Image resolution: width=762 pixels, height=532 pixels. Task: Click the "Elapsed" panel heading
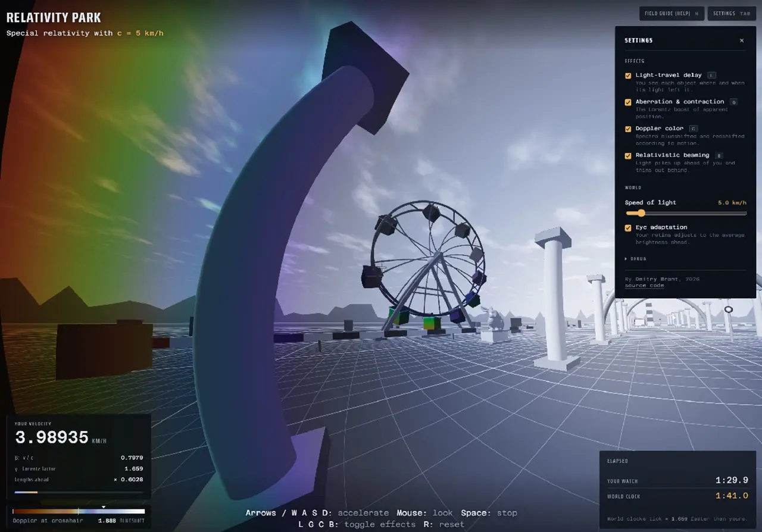point(617,461)
